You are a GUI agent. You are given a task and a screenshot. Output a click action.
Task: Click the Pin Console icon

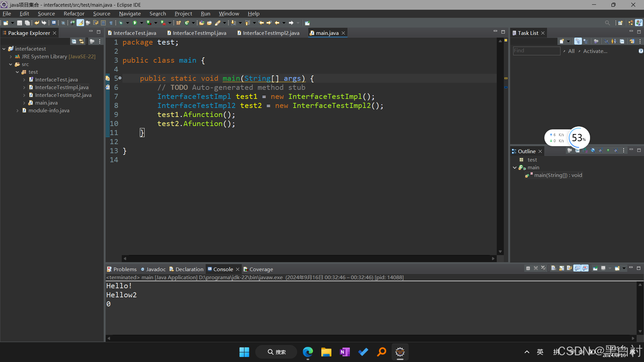point(595,268)
